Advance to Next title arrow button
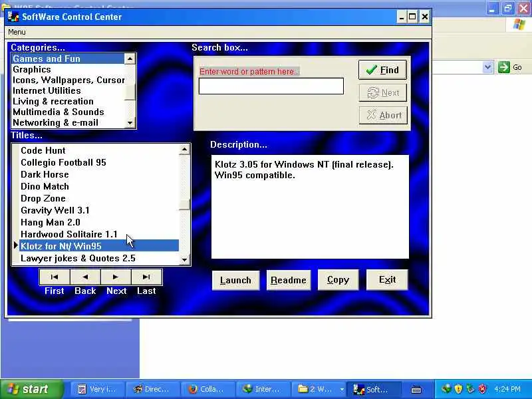 [x=116, y=277]
